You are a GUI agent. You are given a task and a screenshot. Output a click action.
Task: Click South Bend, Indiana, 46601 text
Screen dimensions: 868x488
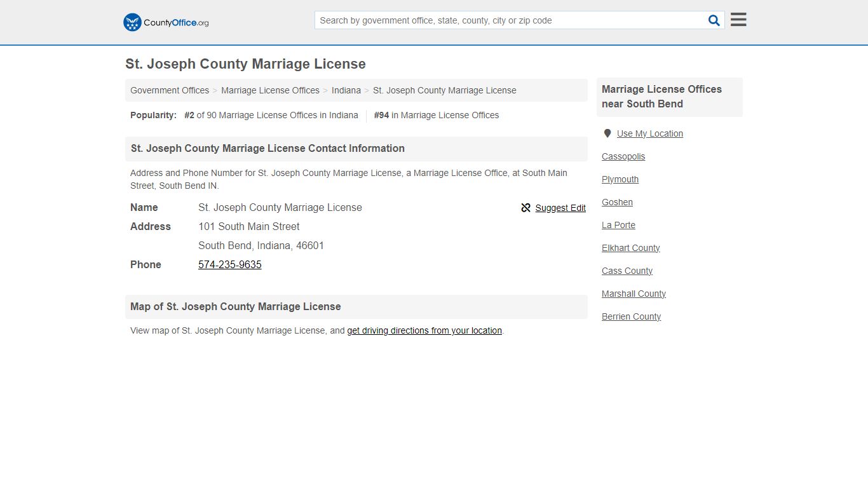[261, 245]
